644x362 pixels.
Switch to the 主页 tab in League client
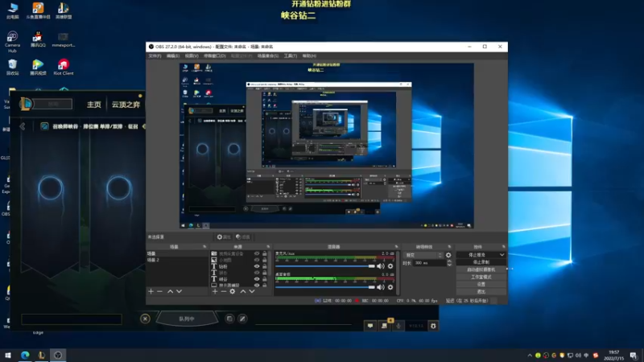click(93, 105)
